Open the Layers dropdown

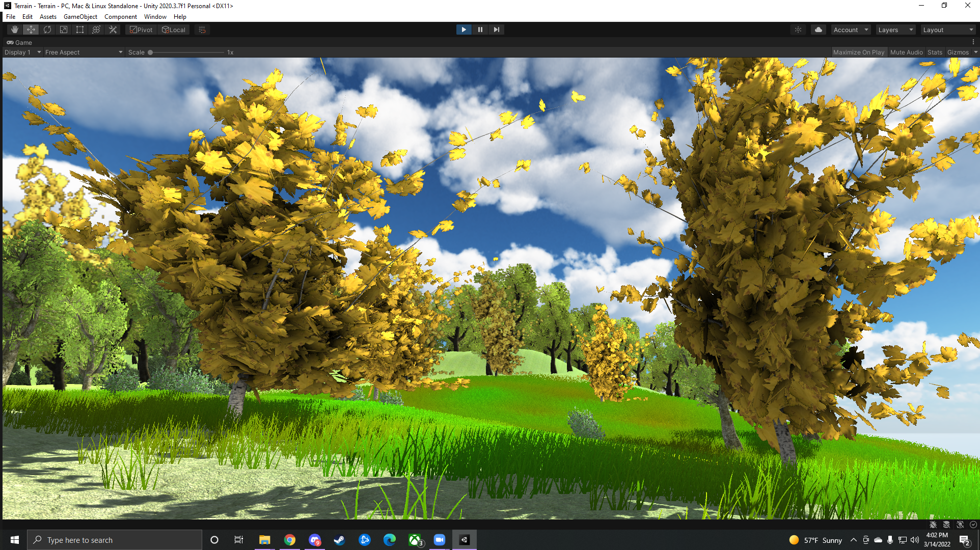[895, 30]
